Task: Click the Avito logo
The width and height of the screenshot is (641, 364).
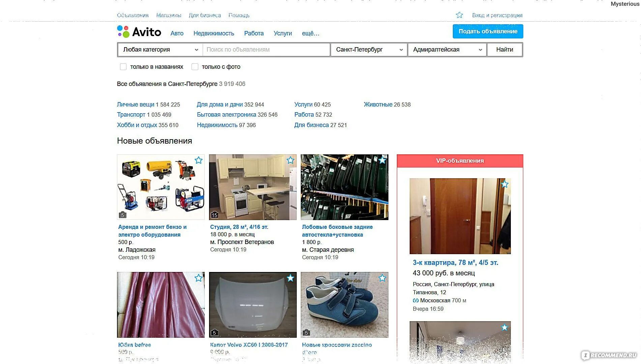Action: (x=139, y=32)
